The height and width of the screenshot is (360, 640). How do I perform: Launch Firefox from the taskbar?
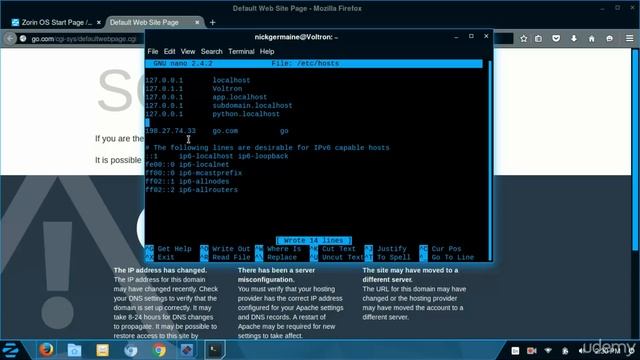[x=46, y=350]
